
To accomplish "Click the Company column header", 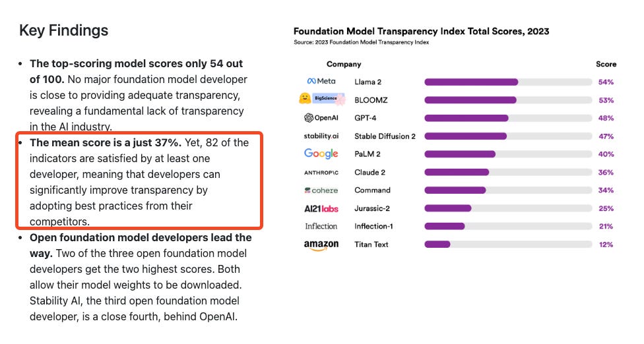I will click(x=344, y=65).
